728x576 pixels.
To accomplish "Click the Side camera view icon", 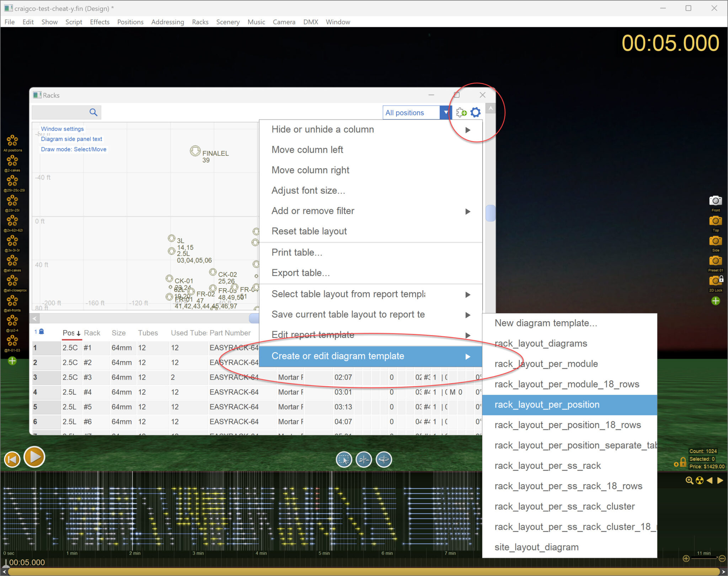I will tap(715, 241).
